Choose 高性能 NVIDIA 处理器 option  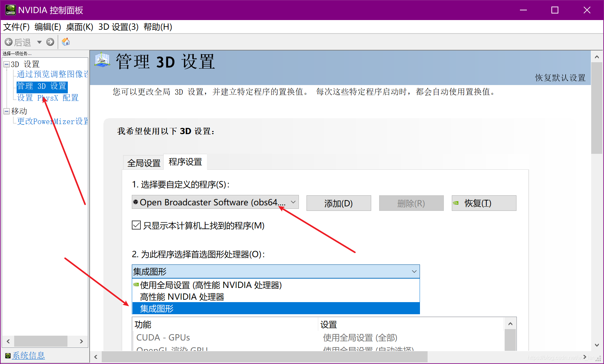pyautogui.click(x=276, y=297)
